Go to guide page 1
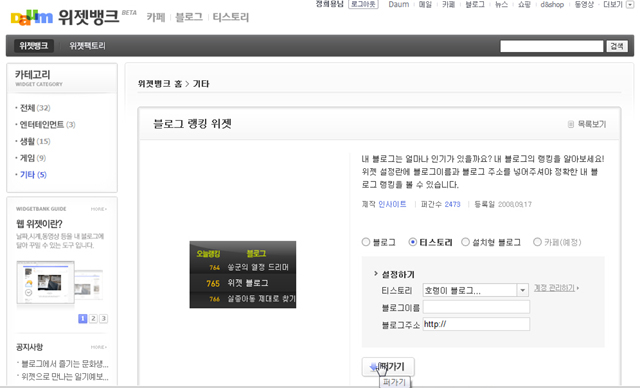Screen dimensions: 640x388 [82, 318]
